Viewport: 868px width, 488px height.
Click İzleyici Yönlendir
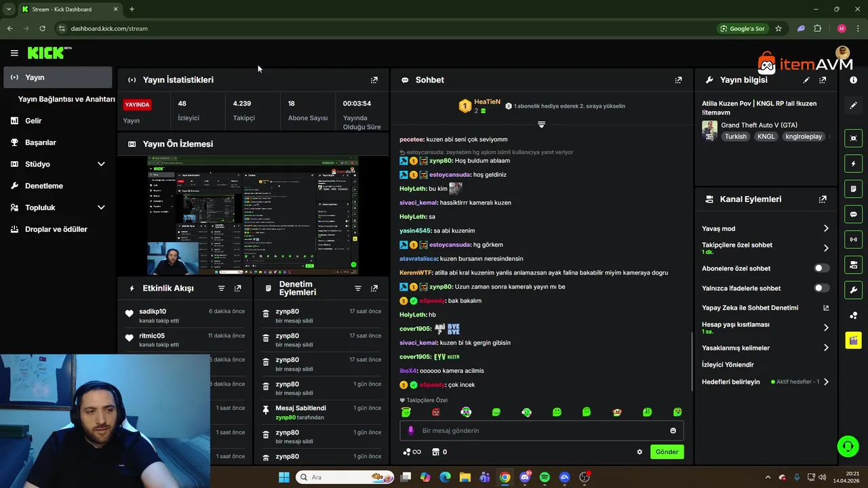(728, 365)
